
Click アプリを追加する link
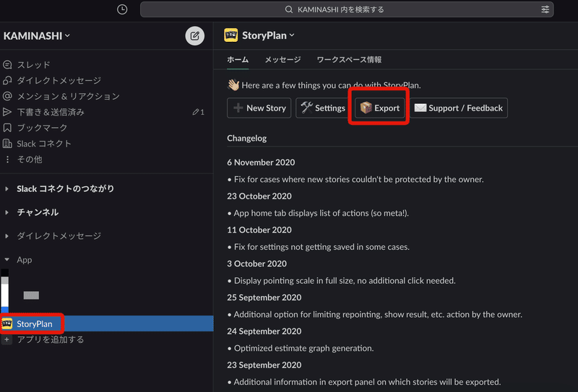click(51, 339)
